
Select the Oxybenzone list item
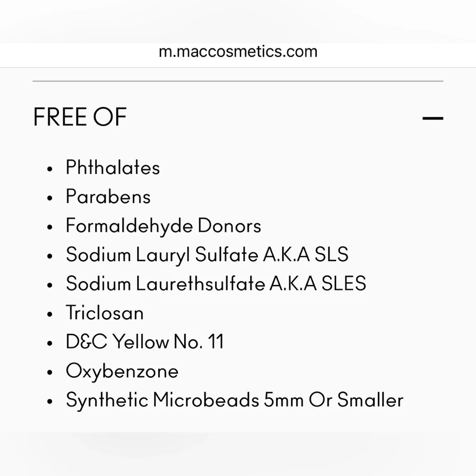tap(122, 372)
